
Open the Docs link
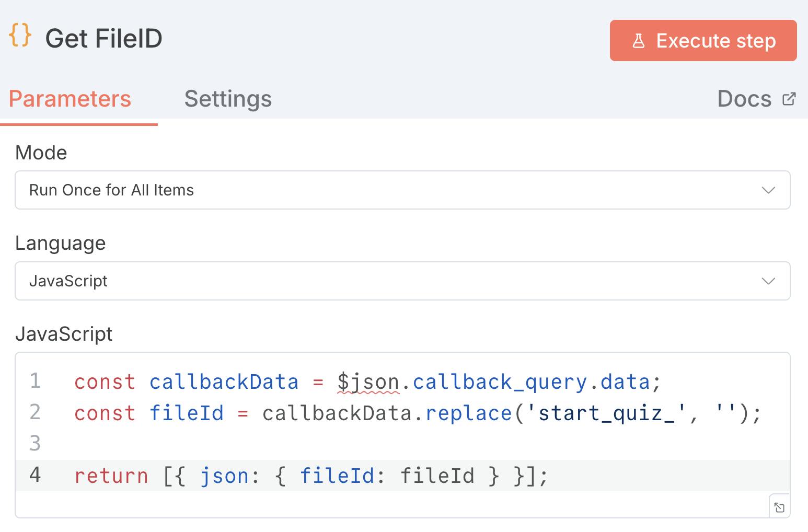pos(744,99)
